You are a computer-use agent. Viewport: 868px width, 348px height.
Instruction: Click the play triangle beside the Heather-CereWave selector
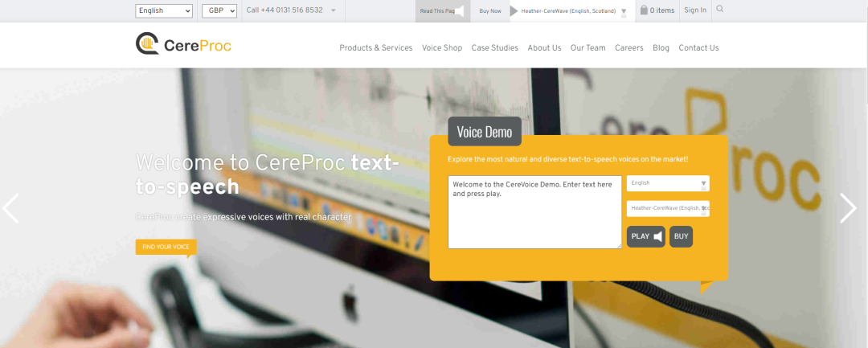tap(514, 11)
